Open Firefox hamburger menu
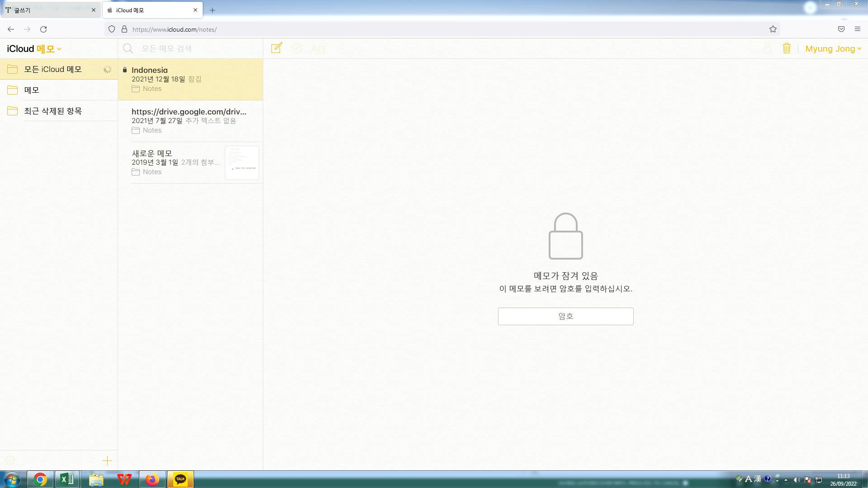The width and height of the screenshot is (868, 488). [858, 29]
